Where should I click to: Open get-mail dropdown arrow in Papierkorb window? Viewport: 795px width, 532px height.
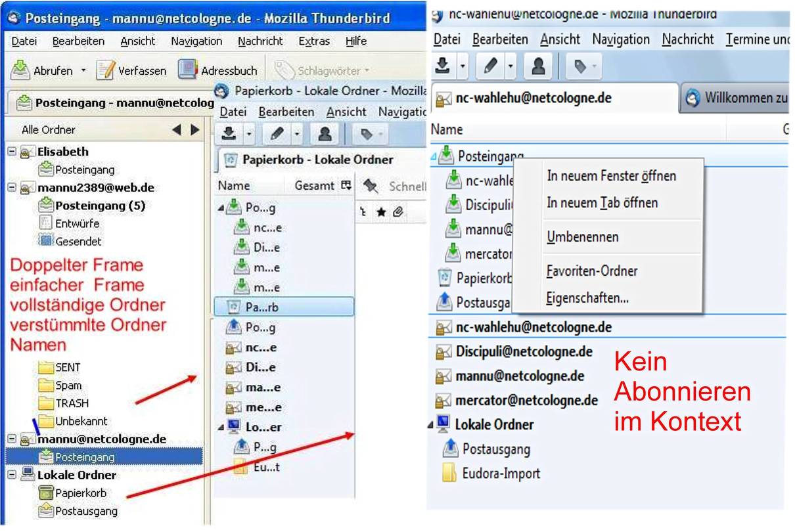249,134
